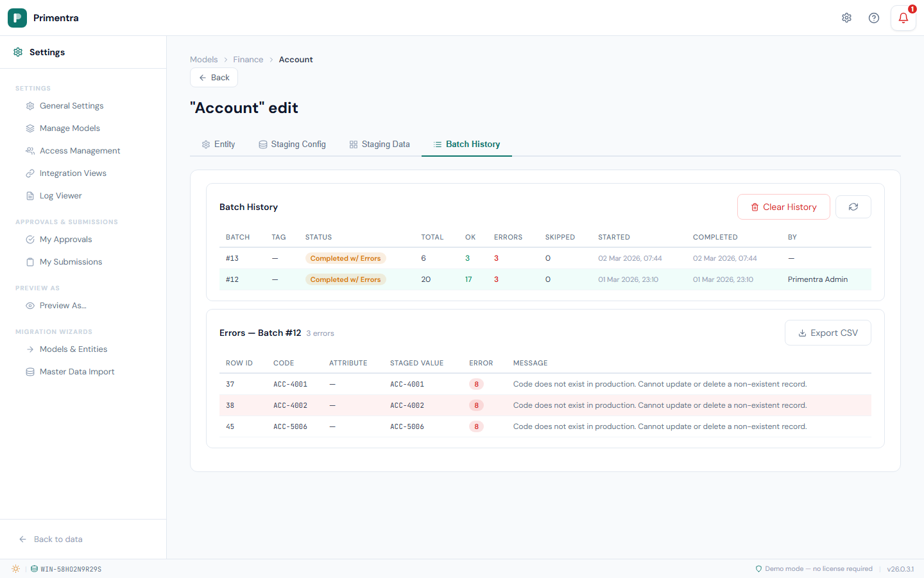Viewport: 924px width, 578px height.
Task: Click the help question mark icon
Action: pos(873,18)
